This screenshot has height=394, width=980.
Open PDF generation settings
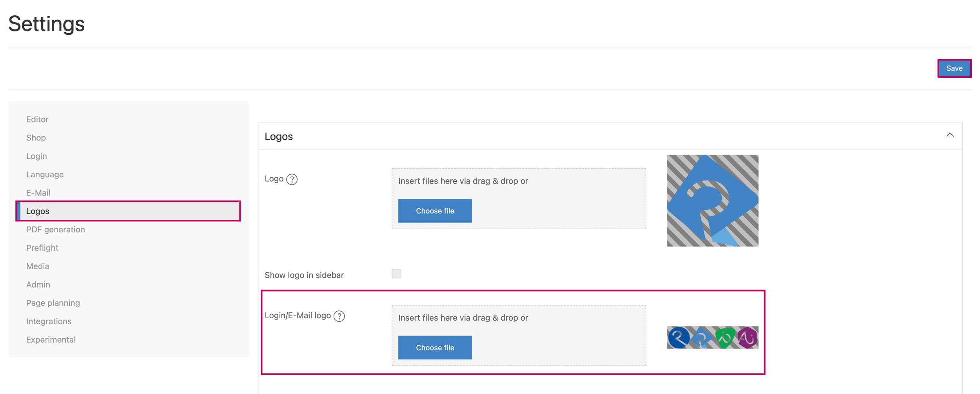pyautogui.click(x=55, y=230)
